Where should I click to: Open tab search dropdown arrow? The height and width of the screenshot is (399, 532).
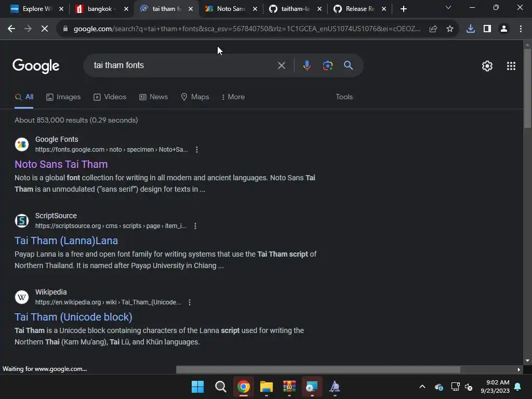448,7
